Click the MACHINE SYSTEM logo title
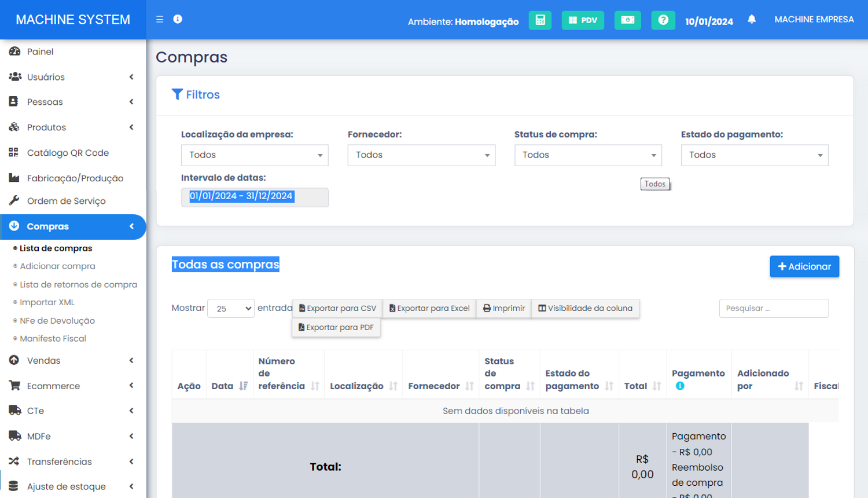 (73, 20)
